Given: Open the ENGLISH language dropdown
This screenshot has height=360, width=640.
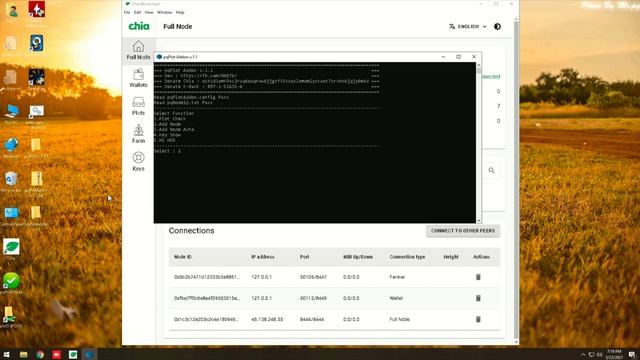Looking at the screenshot, I should [468, 27].
